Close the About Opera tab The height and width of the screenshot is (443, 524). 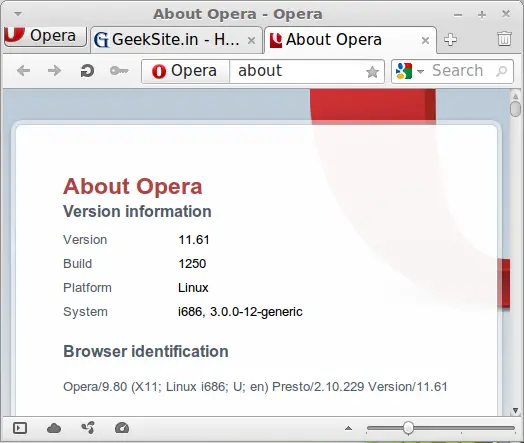click(425, 41)
